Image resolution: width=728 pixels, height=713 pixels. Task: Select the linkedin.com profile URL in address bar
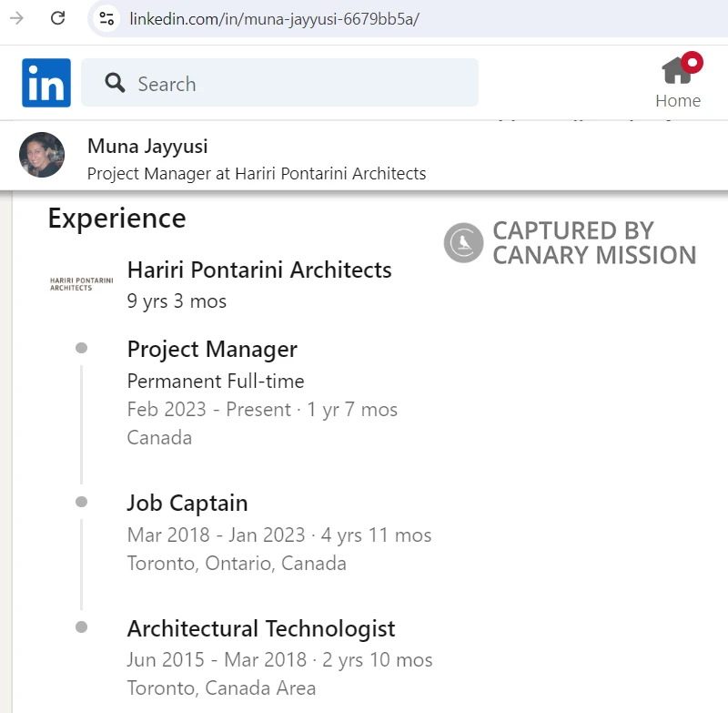tap(275, 19)
